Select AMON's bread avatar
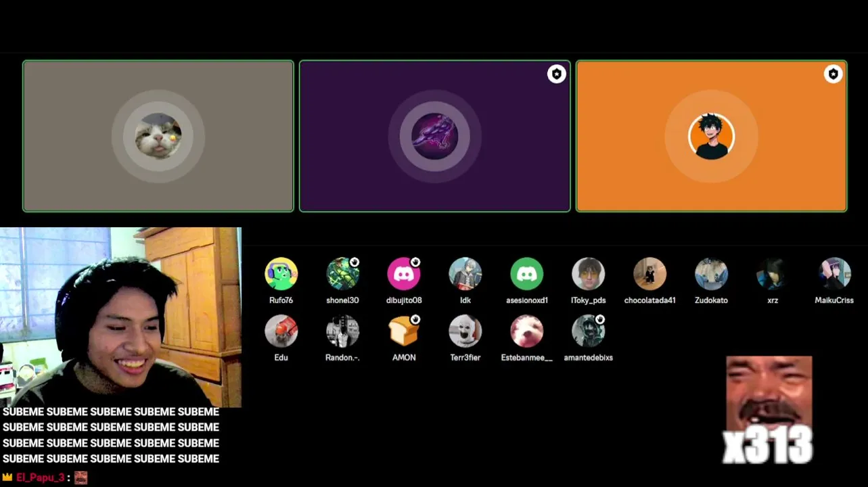The image size is (868, 487). pyautogui.click(x=404, y=331)
